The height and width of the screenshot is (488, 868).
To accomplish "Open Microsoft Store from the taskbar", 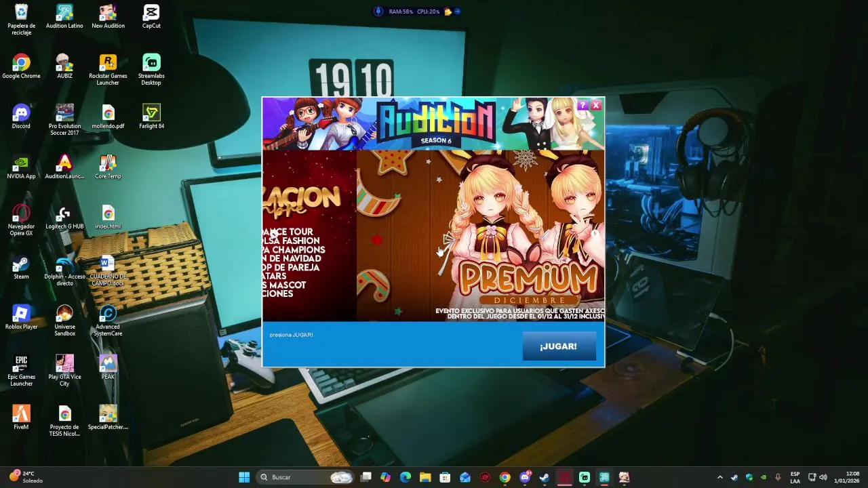I will [x=445, y=477].
